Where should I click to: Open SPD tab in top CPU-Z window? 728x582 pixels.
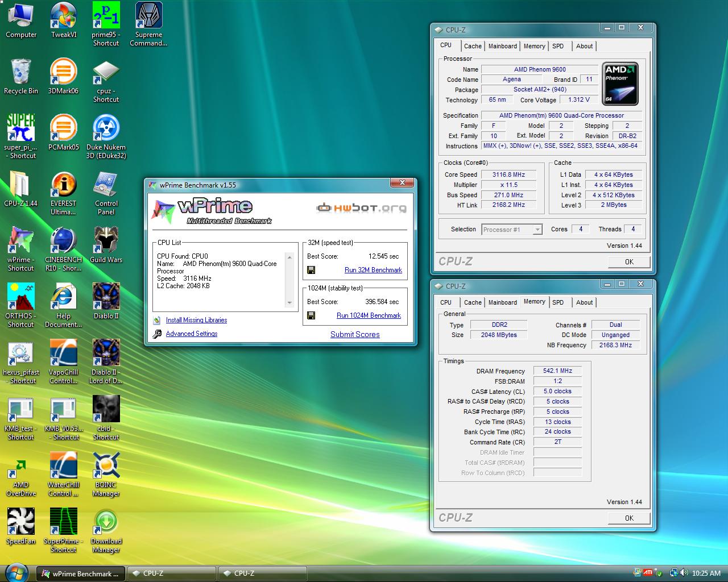[558, 46]
